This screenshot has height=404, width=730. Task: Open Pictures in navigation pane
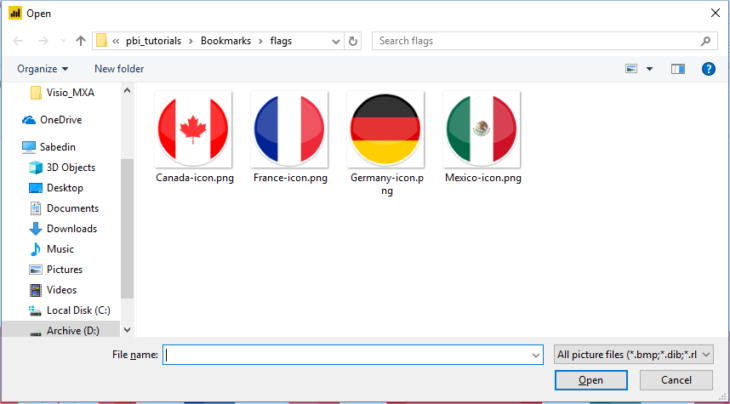[x=55, y=269]
